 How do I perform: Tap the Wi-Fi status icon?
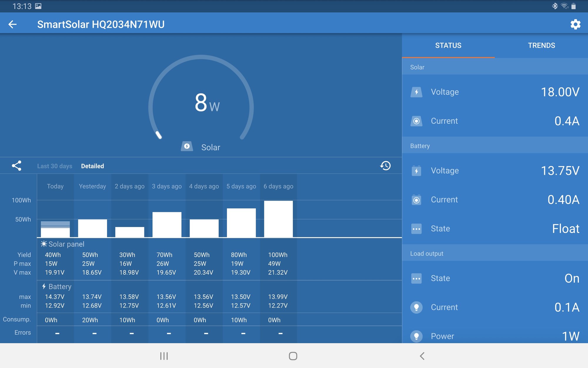coord(564,6)
